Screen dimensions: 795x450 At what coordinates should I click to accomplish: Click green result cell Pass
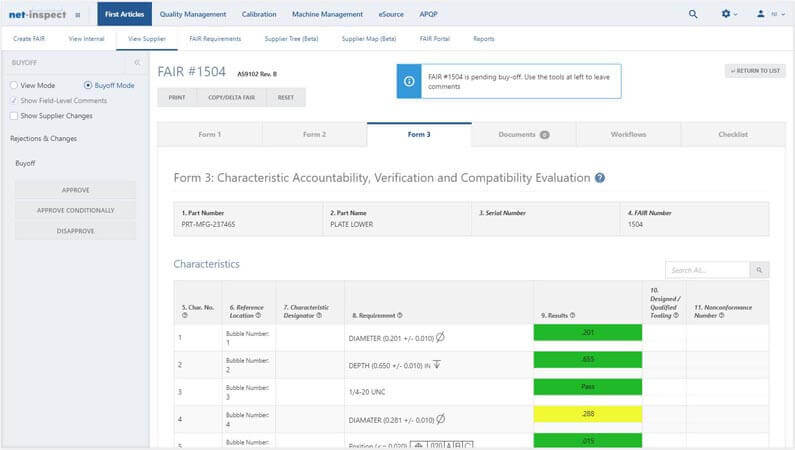(x=588, y=387)
